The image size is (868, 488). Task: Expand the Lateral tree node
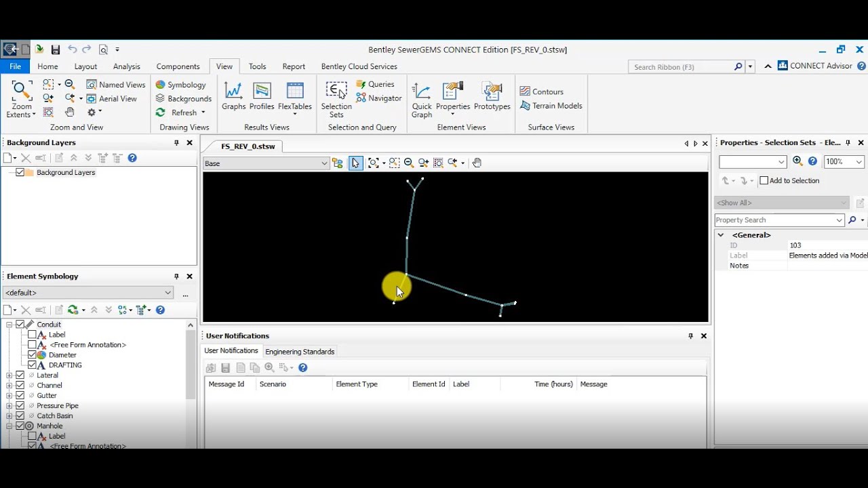9,375
